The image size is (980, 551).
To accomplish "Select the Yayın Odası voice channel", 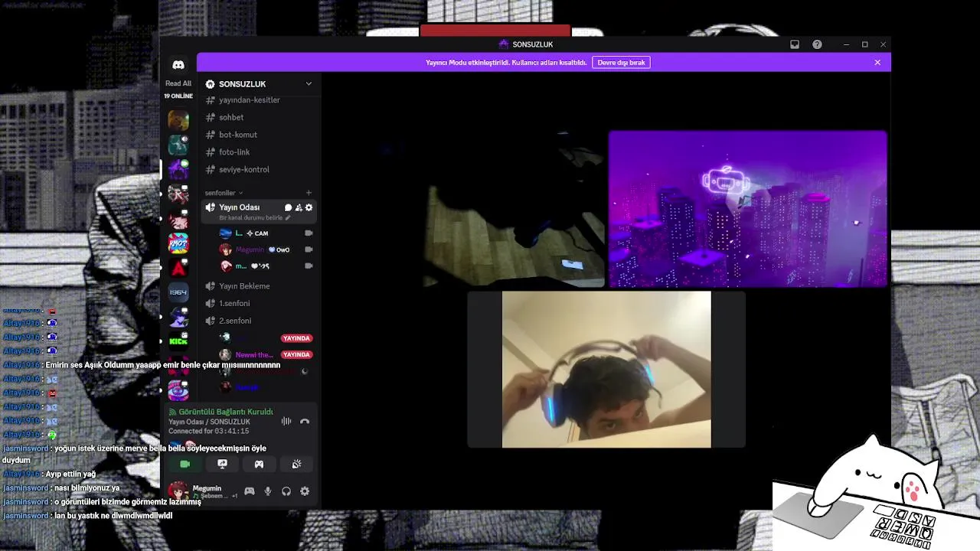I will click(x=239, y=207).
